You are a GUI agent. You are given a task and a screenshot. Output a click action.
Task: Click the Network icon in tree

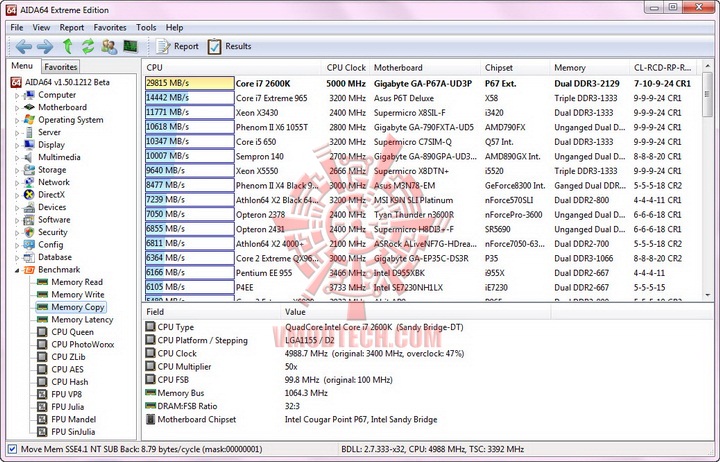(29, 182)
